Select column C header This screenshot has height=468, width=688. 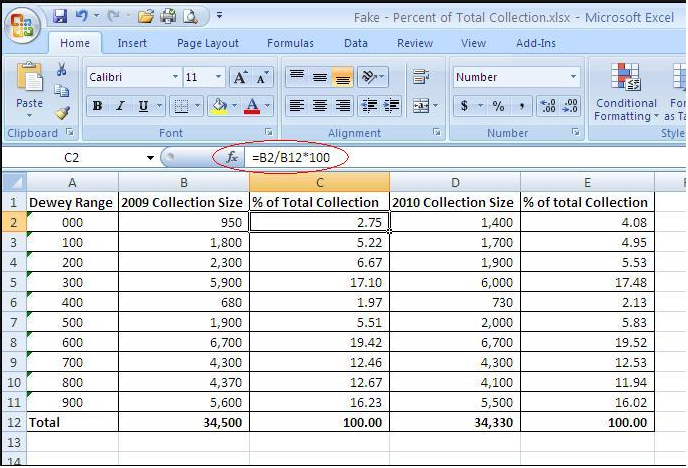pos(319,182)
